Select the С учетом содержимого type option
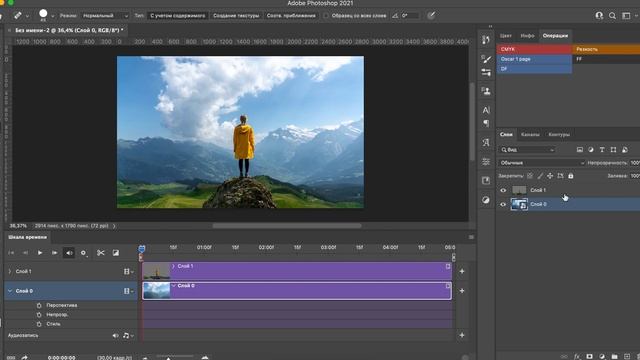This screenshot has height=360, width=640. click(x=178, y=16)
